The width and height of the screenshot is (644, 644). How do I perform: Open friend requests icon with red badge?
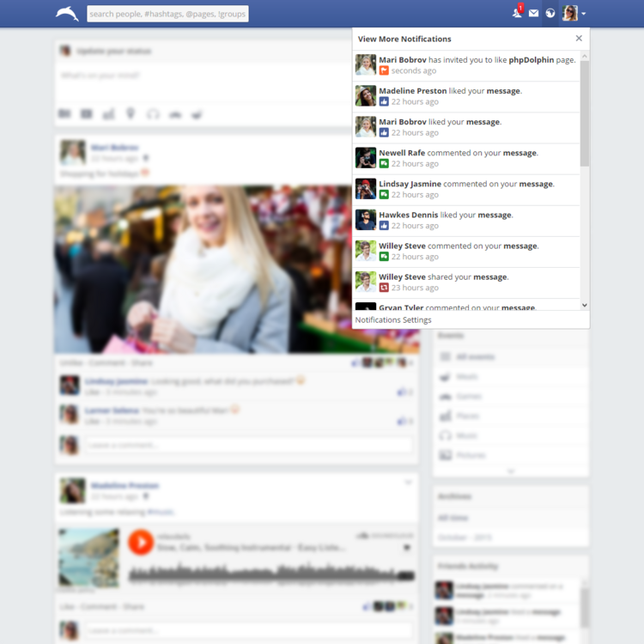point(517,12)
